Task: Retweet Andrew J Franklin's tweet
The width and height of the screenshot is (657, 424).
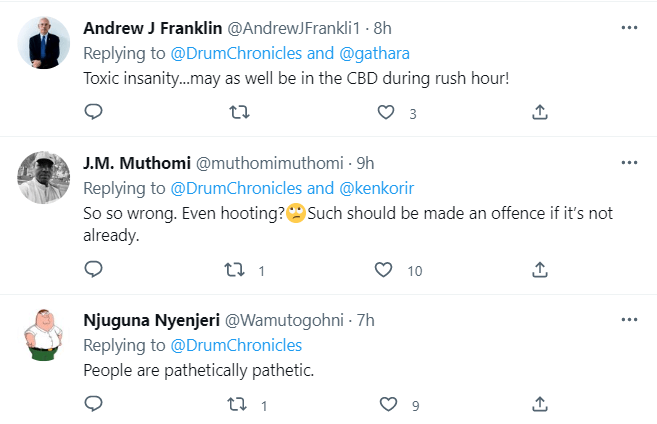Action: 240,112
